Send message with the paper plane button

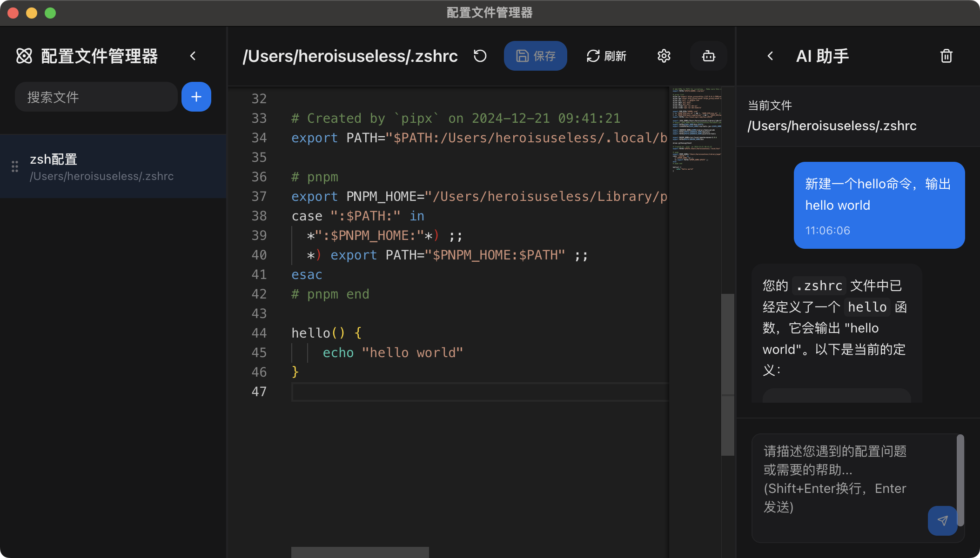[942, 521]
